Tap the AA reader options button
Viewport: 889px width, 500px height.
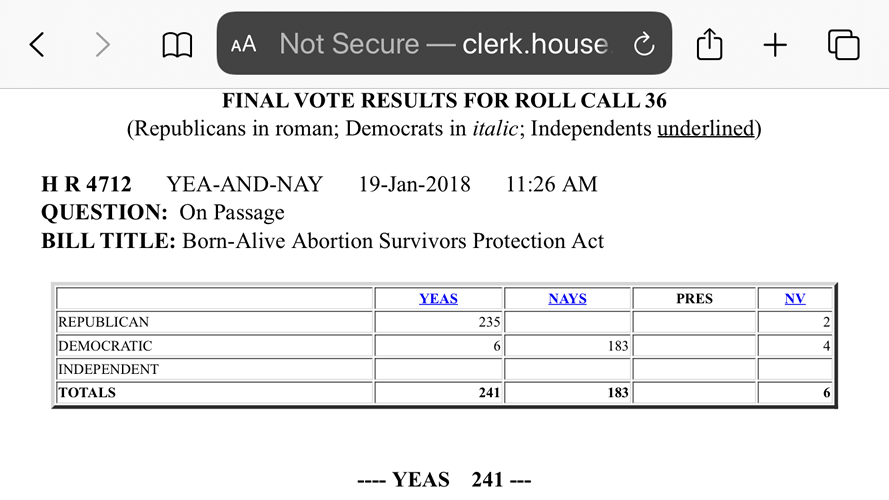point(243,44)
